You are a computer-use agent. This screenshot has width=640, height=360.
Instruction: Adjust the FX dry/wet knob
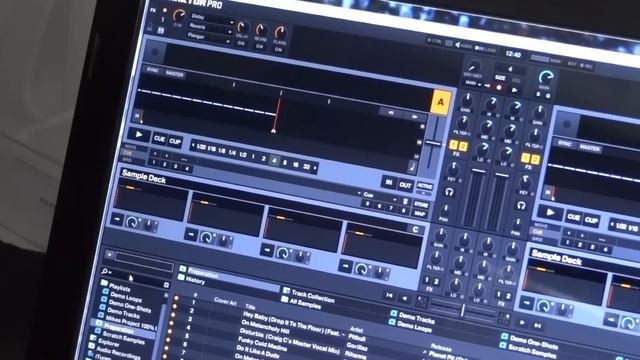178,16
